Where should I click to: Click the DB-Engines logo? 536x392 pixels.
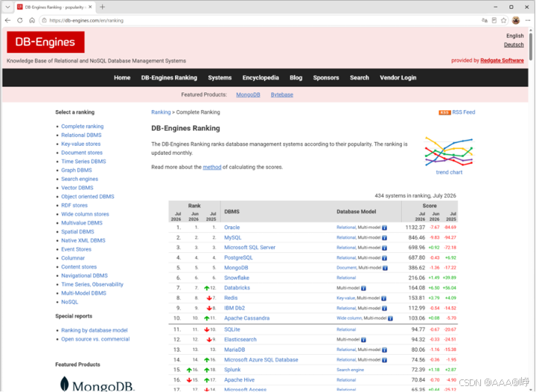click(45, 42)
